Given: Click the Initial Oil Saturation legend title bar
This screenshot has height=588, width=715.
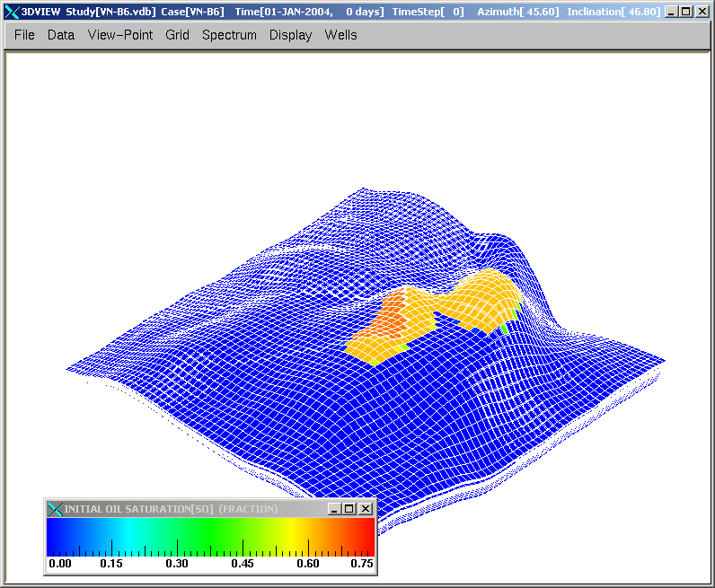Looking at the screenshot, I should pos(180,509).
